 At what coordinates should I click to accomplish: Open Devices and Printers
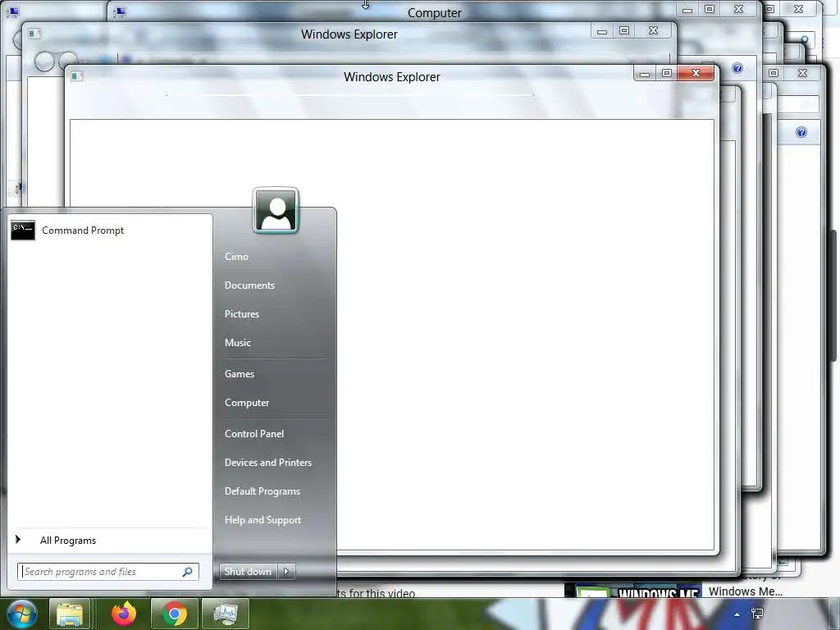268,463
